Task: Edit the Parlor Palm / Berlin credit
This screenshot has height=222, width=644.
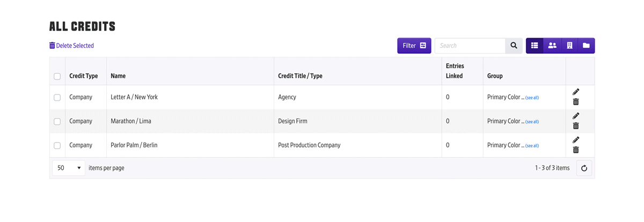Action: 576,140
